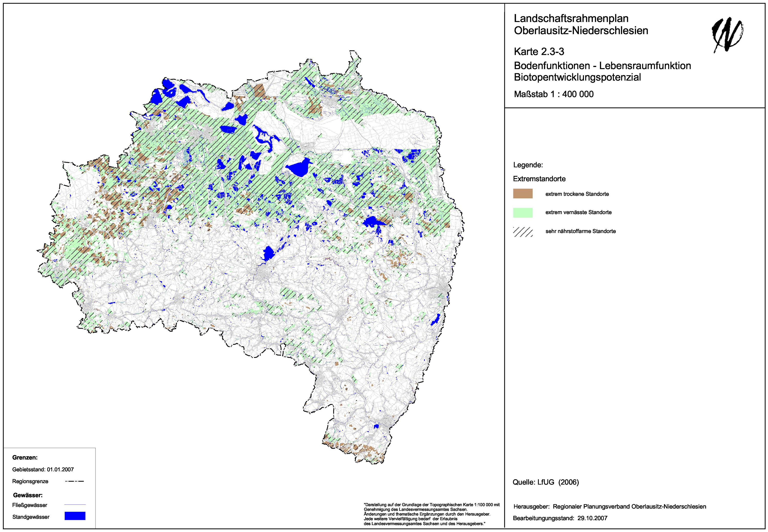Click the planning association logo at top right
The image size is (768, 532).
pos(727,35)
